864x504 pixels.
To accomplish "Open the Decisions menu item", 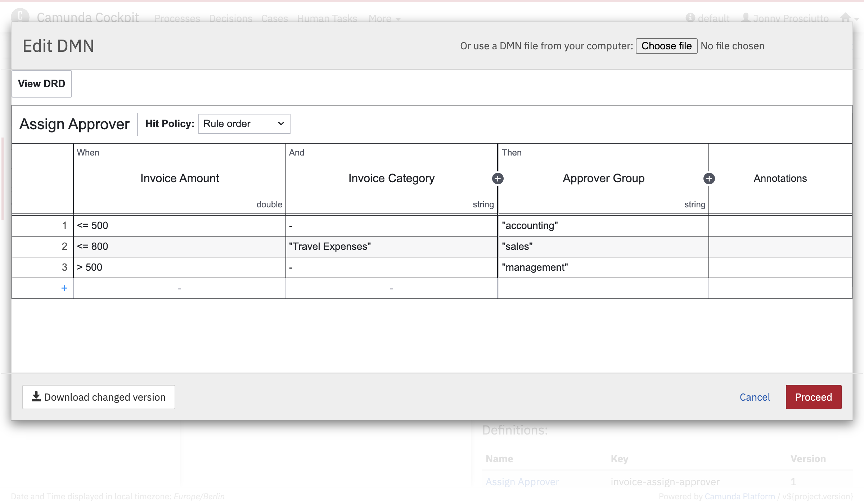I will point(230,18).
